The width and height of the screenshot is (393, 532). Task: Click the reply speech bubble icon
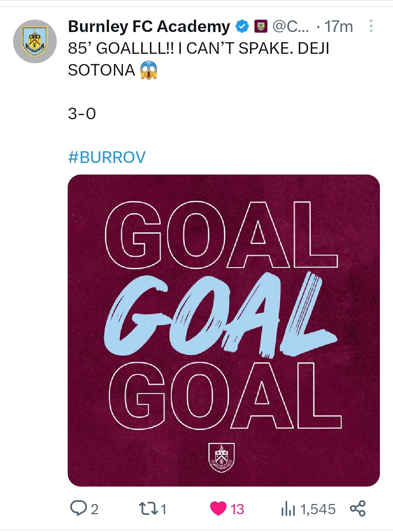78,508
